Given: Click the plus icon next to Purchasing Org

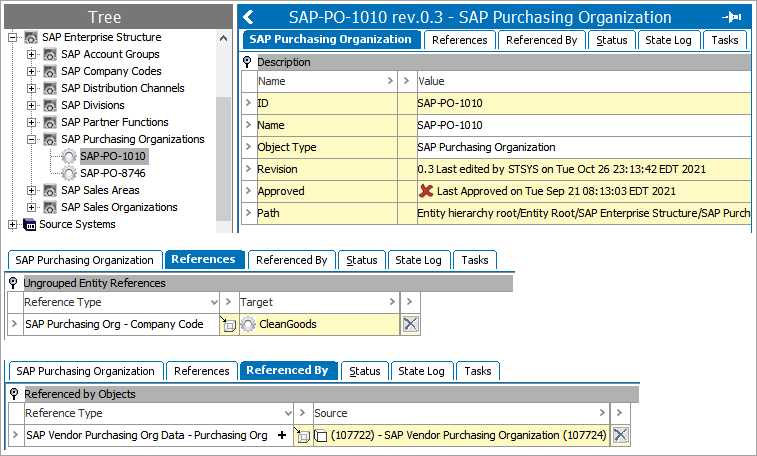Looking at the screenshot, I should point(282,435).
